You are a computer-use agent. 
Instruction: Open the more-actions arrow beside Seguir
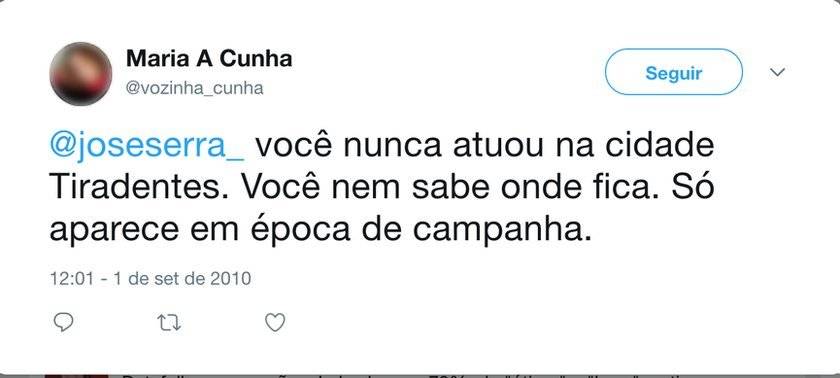pyautogui.click(x=777, y=72)
